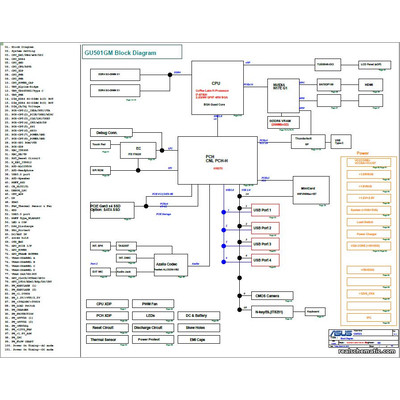
Task: Click the upper DDR4 SO-DIMM block
Action: [x=115, y=75]
